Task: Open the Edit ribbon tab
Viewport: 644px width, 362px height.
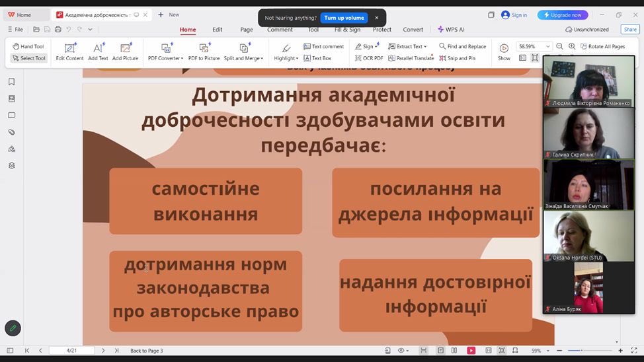Action: (x=218, y=30)
